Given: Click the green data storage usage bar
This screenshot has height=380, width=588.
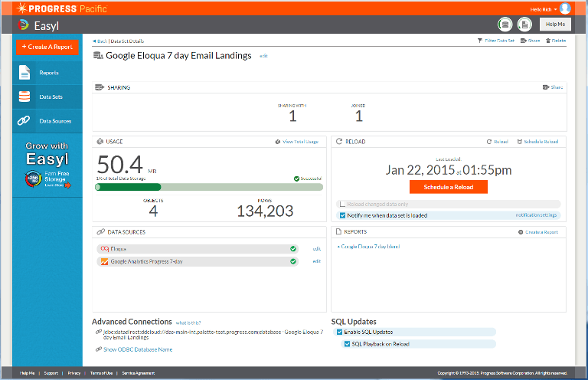Looking at the screenshot, I should (x=129, y=187).
